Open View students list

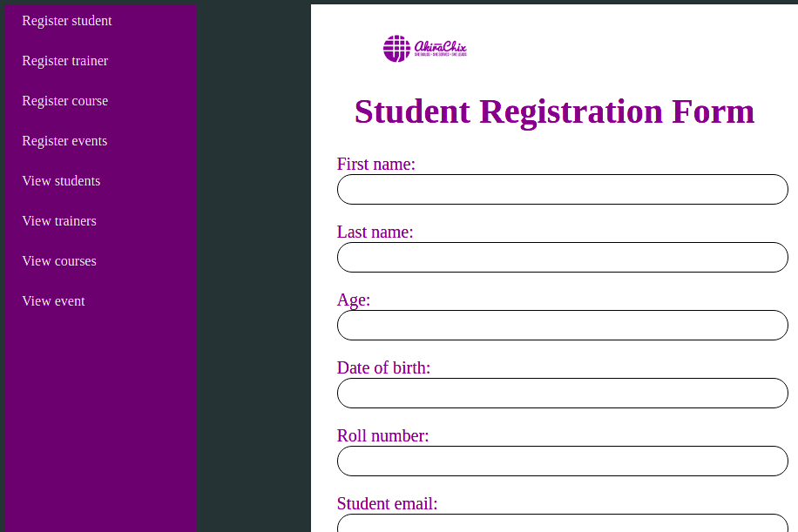click(x=61, y=181)
